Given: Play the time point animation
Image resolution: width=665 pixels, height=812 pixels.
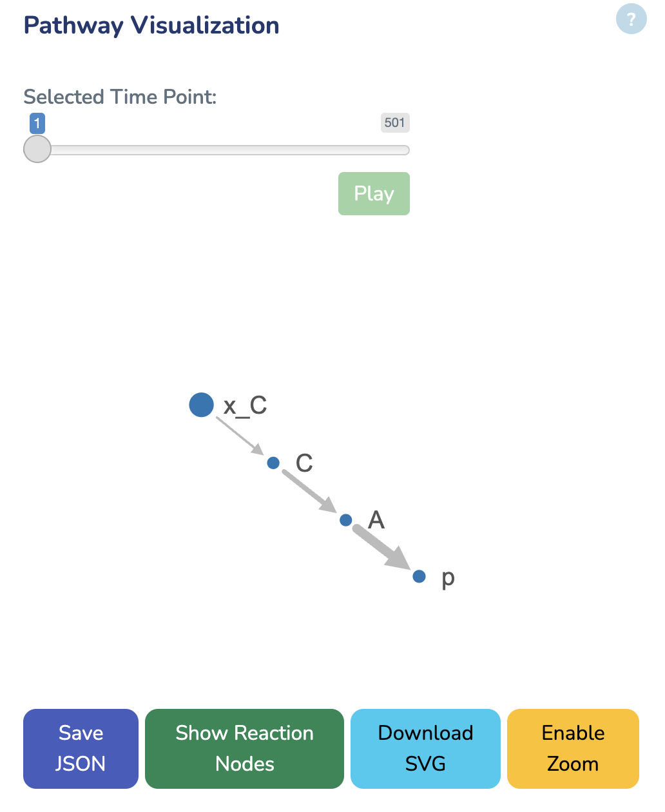Looking at the screenshot, I should tap(374, 193).
